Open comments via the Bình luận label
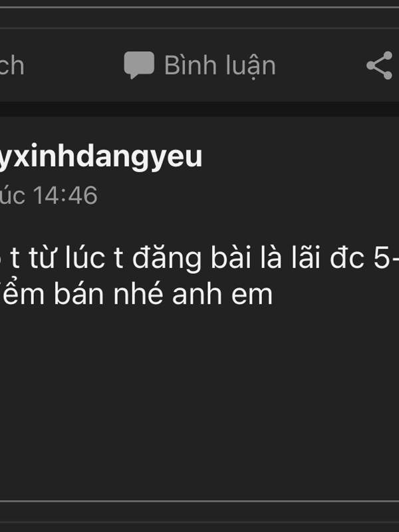 220,65
